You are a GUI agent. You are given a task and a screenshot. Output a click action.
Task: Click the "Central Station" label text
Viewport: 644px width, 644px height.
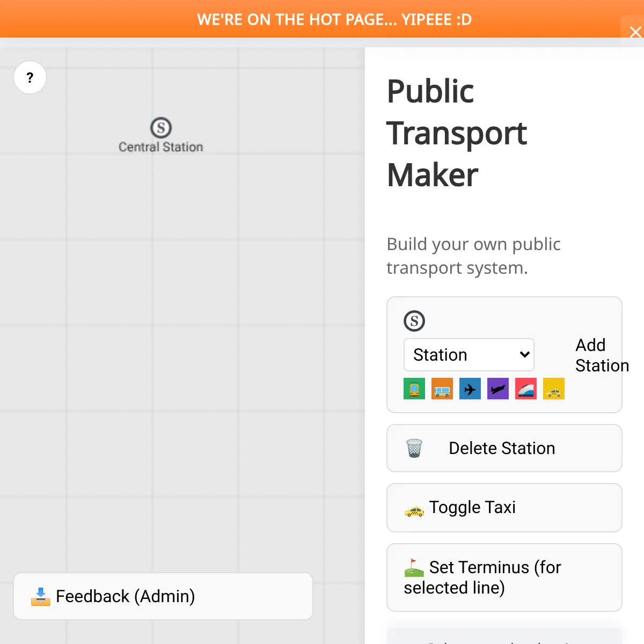coord(160,147)
